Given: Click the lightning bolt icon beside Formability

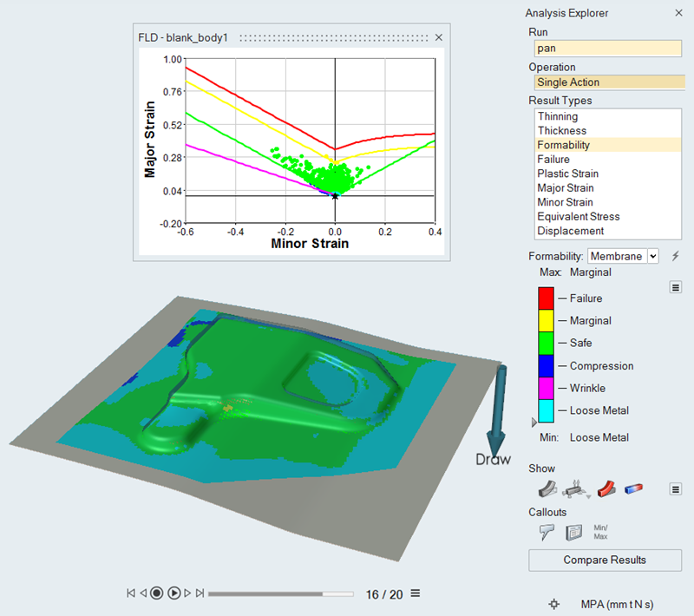Looking at the screenshot, I should click(x=676, y=256).
